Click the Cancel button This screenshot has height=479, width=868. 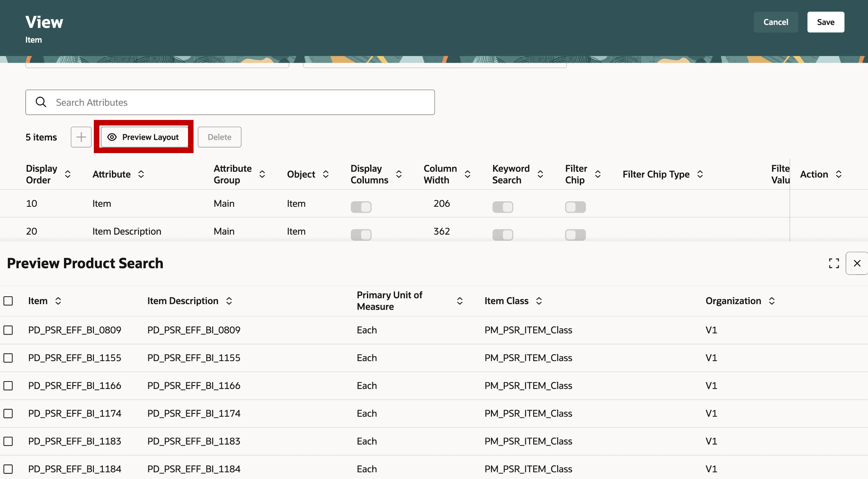click(x=775, y=22)
